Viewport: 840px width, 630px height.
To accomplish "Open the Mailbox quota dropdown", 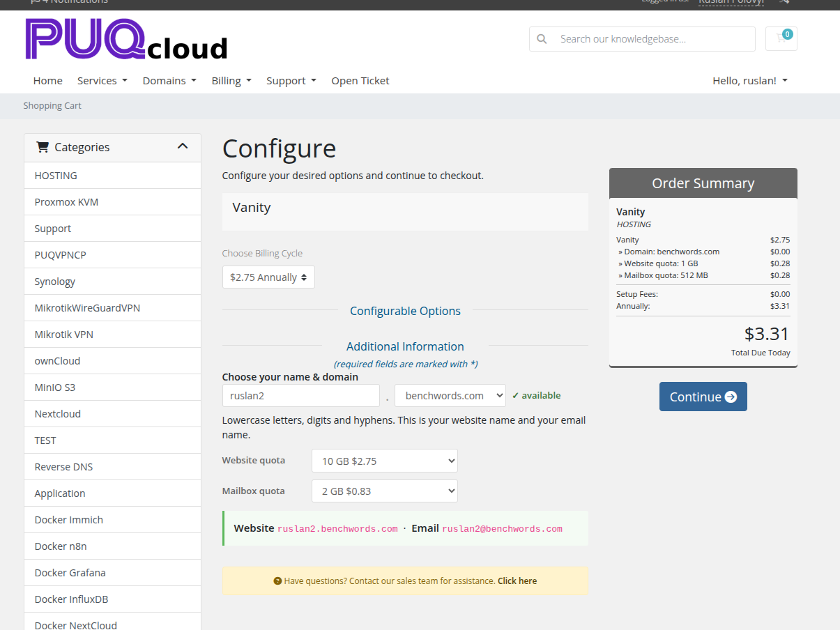I will pyautogui.click(x=385, y=491).
